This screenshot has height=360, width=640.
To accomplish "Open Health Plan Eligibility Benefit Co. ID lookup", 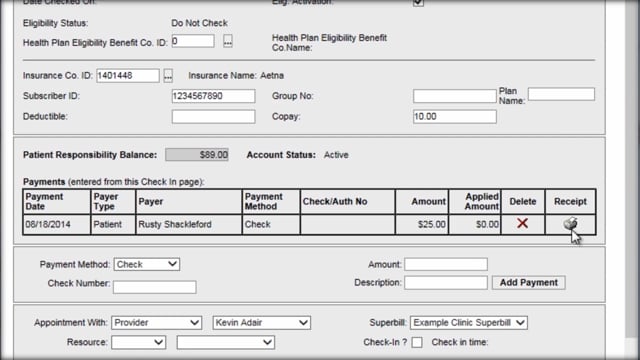I will (x=228, y=41).
